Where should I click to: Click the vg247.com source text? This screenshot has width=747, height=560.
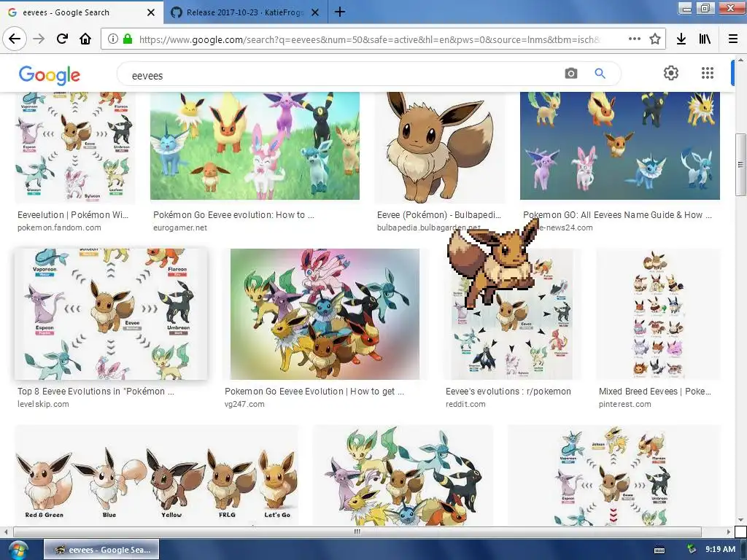(x=244, y=404)
